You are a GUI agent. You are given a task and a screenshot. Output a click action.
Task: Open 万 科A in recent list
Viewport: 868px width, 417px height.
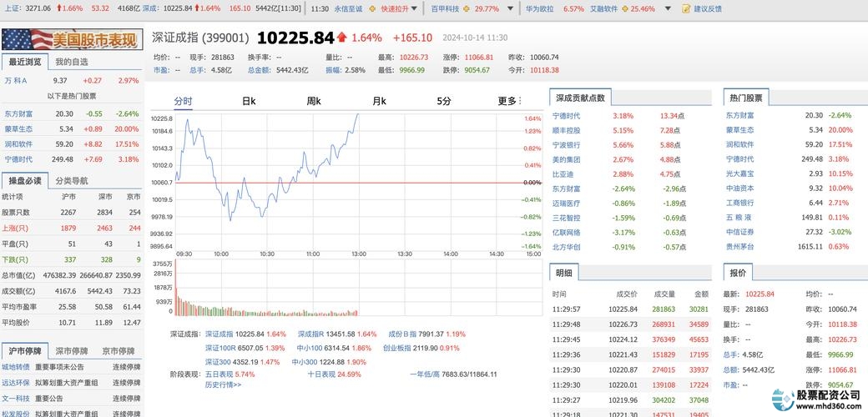pos(16,80)
